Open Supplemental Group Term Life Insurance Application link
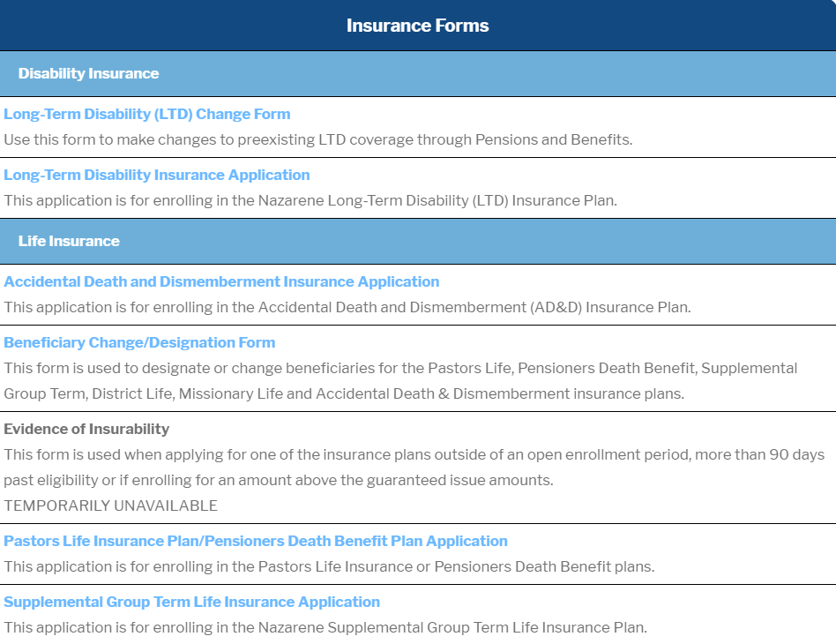The height and width of the screenshot is (644, 836). coord(191,602)
